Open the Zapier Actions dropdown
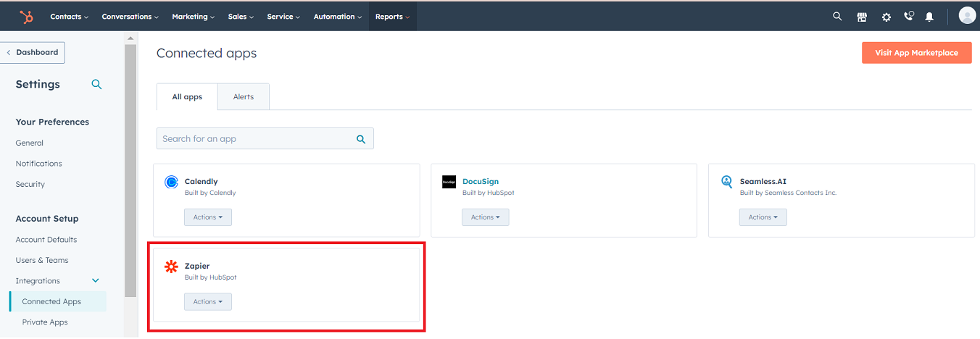Screen dimensions: 980x339 coord(207,302)
